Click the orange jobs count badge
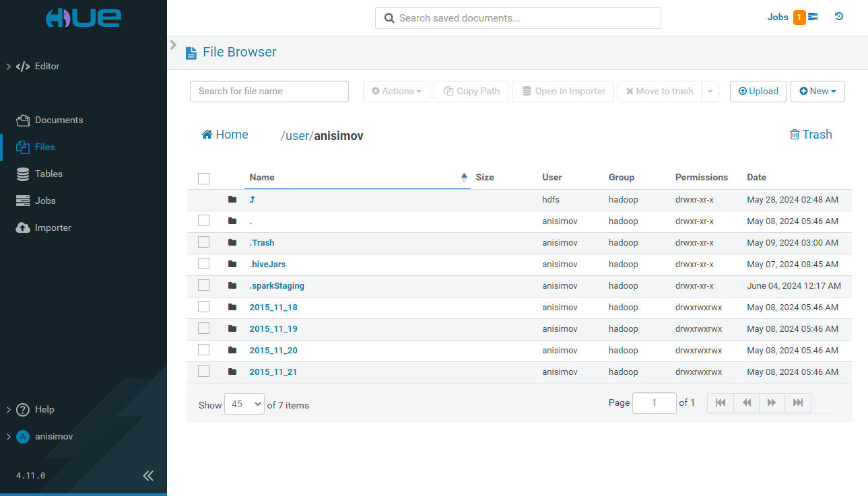The image size is (868, 496). 799,17
